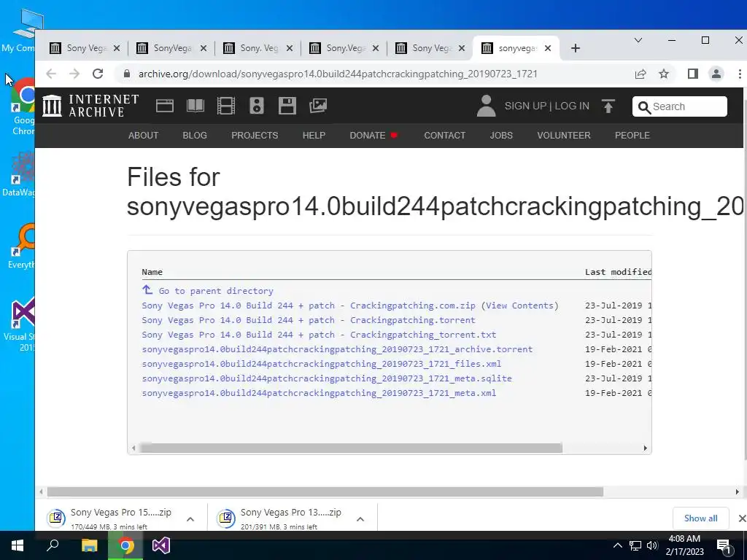Open a new tab with the plus button
Viewport: 747px width, 560px height.
coord(576,48)
